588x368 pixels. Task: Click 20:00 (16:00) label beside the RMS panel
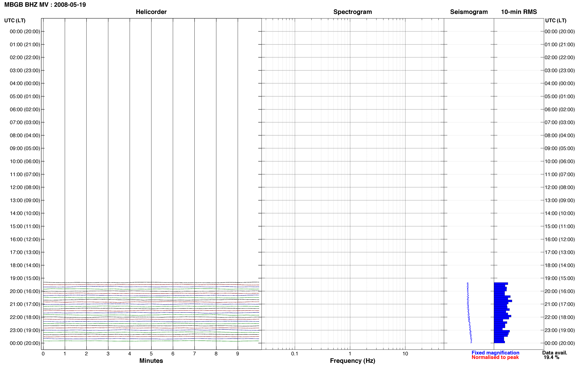pyautogui.click(x=560, y=291)
